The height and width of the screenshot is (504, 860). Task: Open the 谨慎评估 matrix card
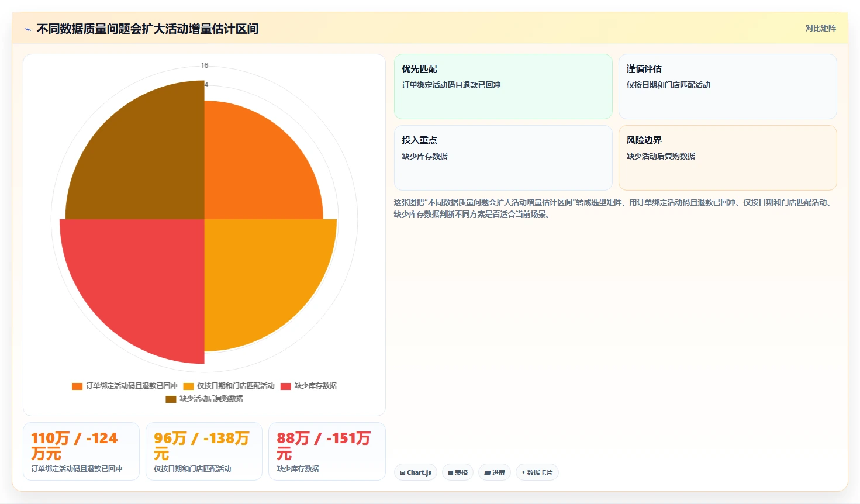click(x=728, y=87)
